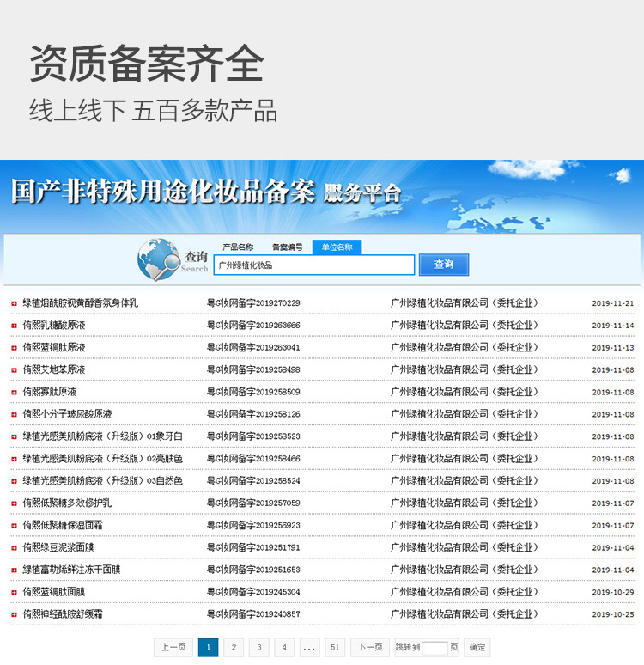This screenshot has height=665, width=644.
Task: Select the 单位名称 search tab
Action: coord(337,247)
